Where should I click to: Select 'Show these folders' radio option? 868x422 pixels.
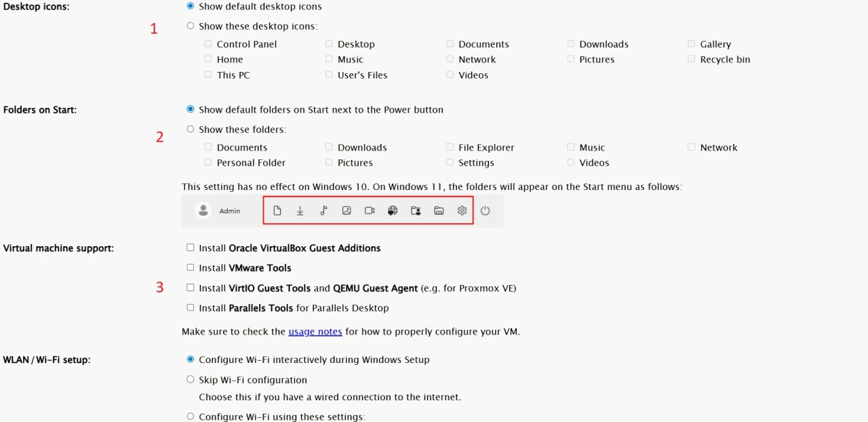pyautogui.click(x=191, y=129)
